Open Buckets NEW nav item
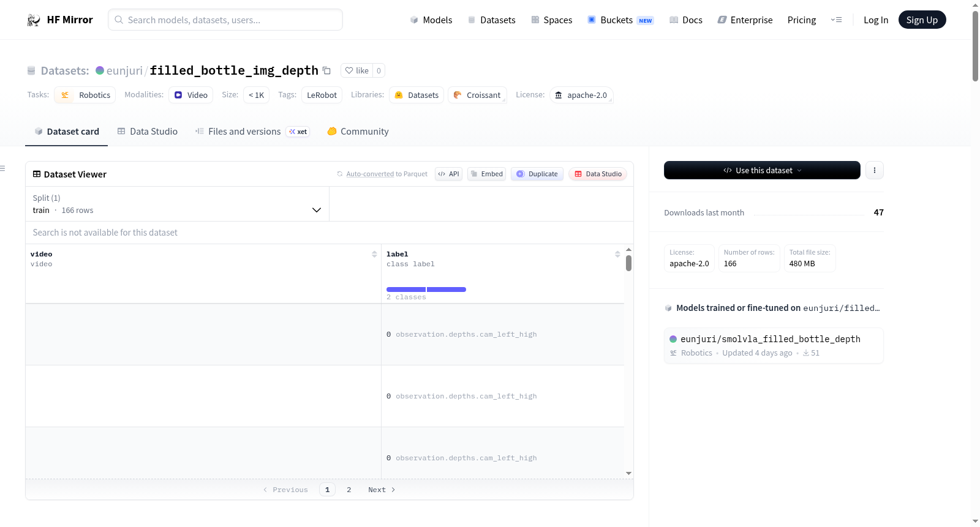The height and width of the screenshot is (527, 980). point(620,20)
